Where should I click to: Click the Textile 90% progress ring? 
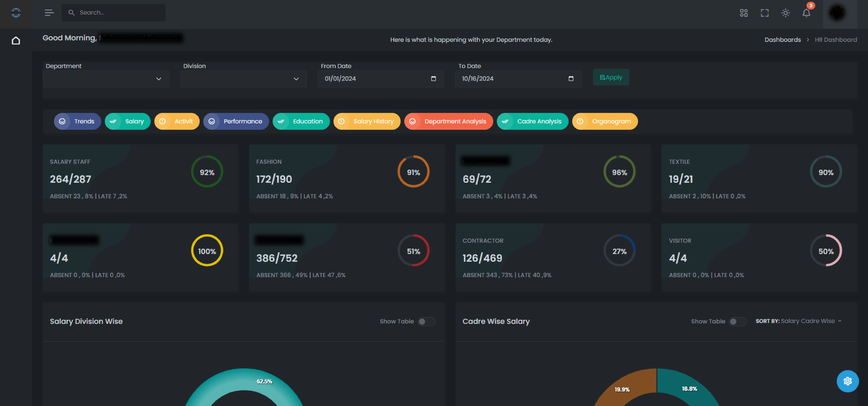[x=826, y=171]
